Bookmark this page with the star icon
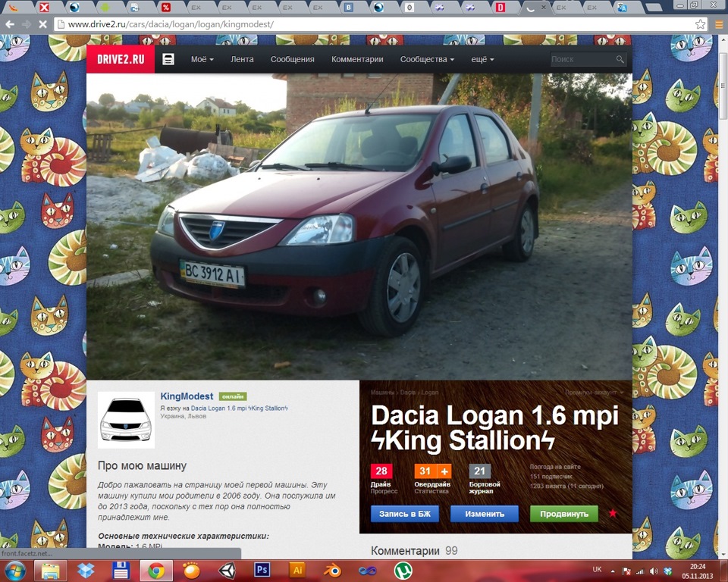The image size is (728, 582). click(x=700, y=24)
